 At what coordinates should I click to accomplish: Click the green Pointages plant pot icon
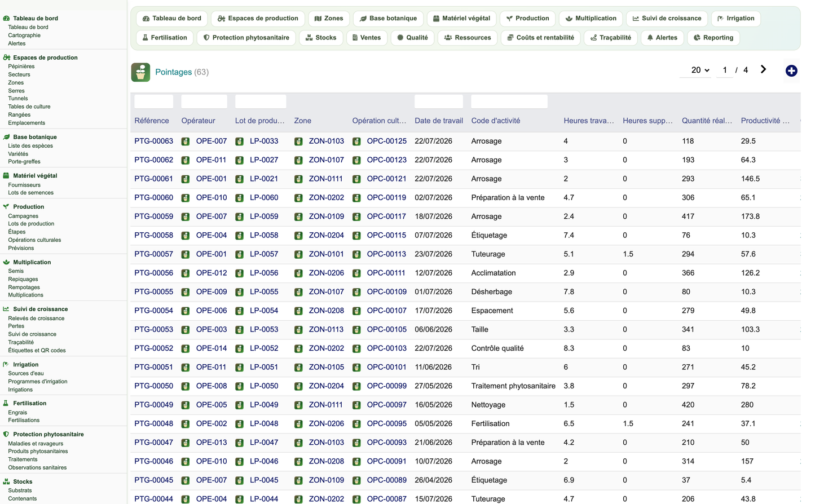pos(140,72)
